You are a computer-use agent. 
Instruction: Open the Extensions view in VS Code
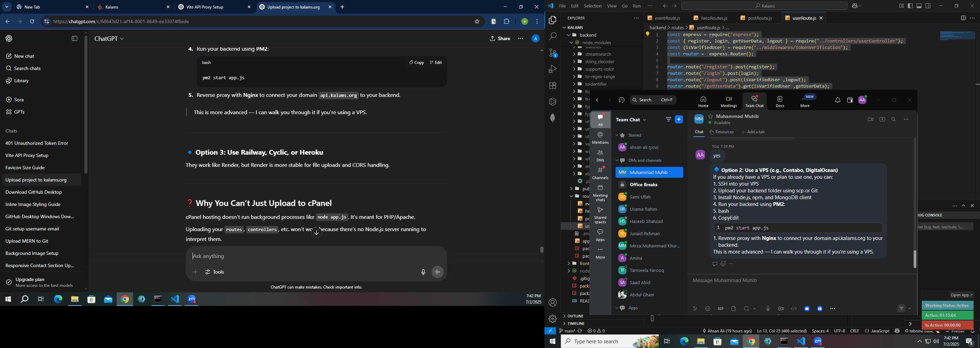pyautogui.click(x=553, y=86)
